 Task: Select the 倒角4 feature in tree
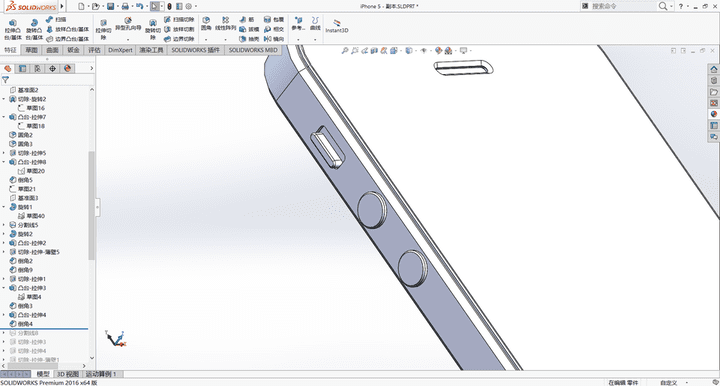tap(21, 324)
